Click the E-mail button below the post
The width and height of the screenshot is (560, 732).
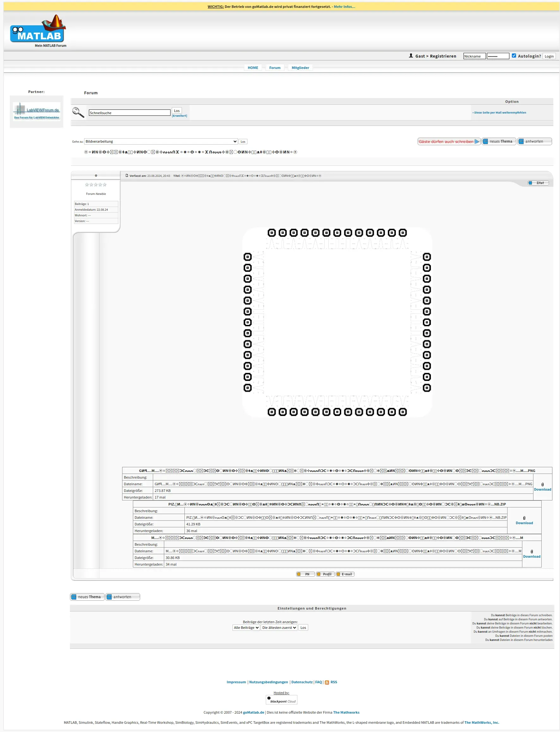(345, 574)
